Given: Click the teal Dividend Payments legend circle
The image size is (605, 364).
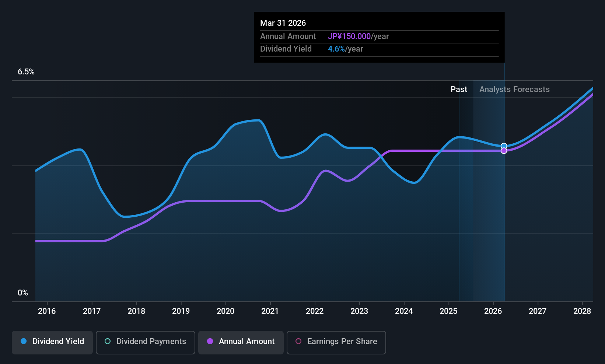Looking at the screenshot, I should (x=108, y=342).
